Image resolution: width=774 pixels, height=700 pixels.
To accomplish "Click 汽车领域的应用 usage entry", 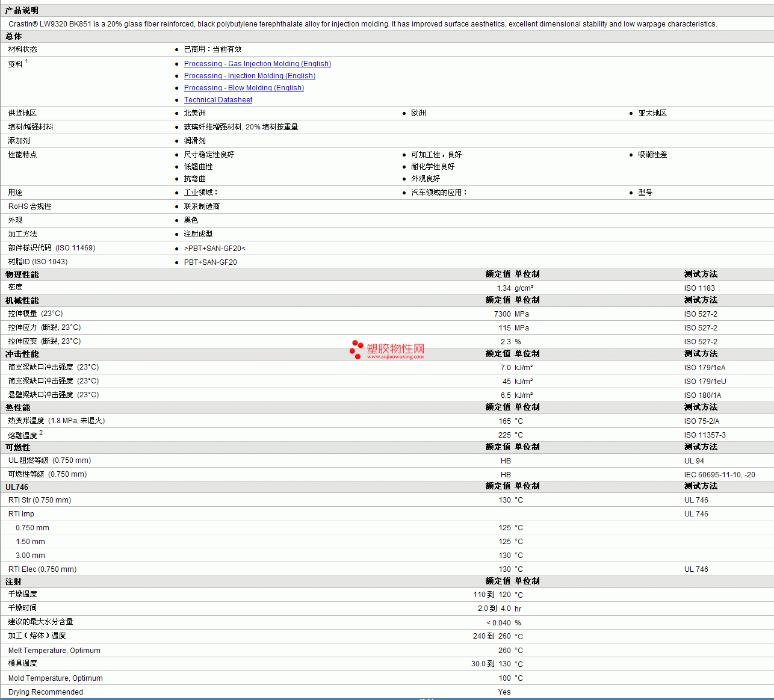I will [439, 193].
